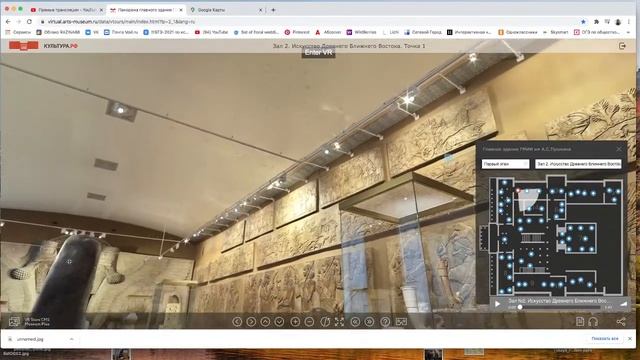The height and width of the screenshot is (360, 640).
Task: Open the VK bookmark
Action: click(x=92, y=32)
